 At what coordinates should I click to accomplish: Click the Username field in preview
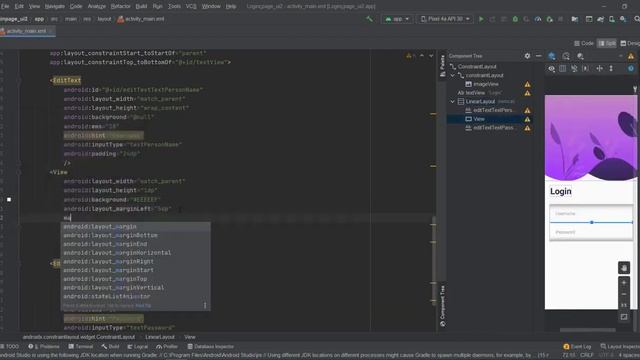(x=591, y=213)
